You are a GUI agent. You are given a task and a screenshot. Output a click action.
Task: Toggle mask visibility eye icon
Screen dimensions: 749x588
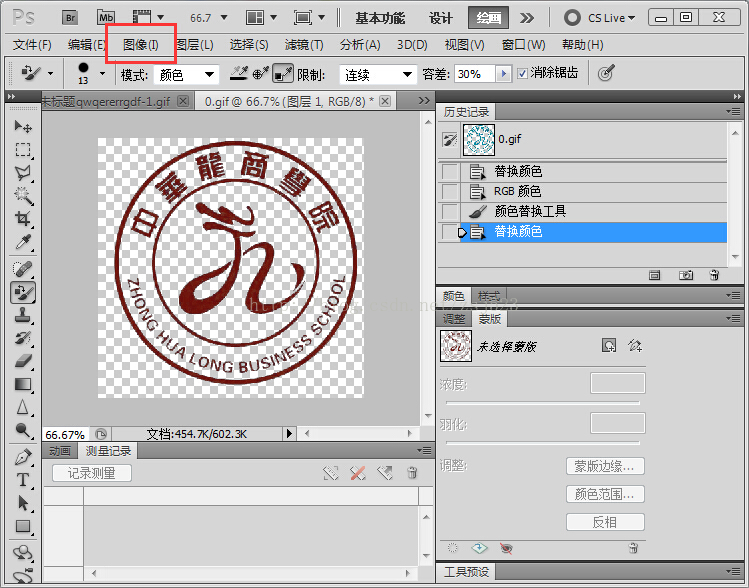coord(506,548)
